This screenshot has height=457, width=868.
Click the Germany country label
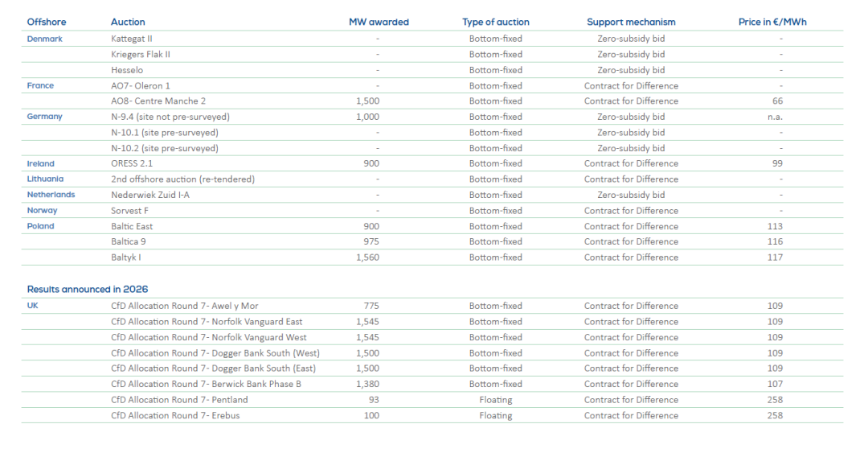tap(45, 117)
